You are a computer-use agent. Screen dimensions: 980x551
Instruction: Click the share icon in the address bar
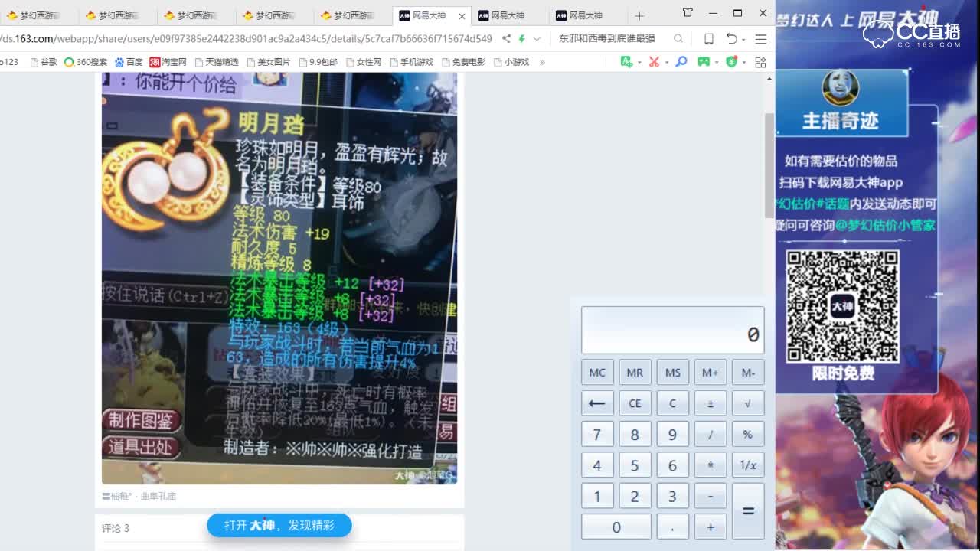tap(508, 38)
